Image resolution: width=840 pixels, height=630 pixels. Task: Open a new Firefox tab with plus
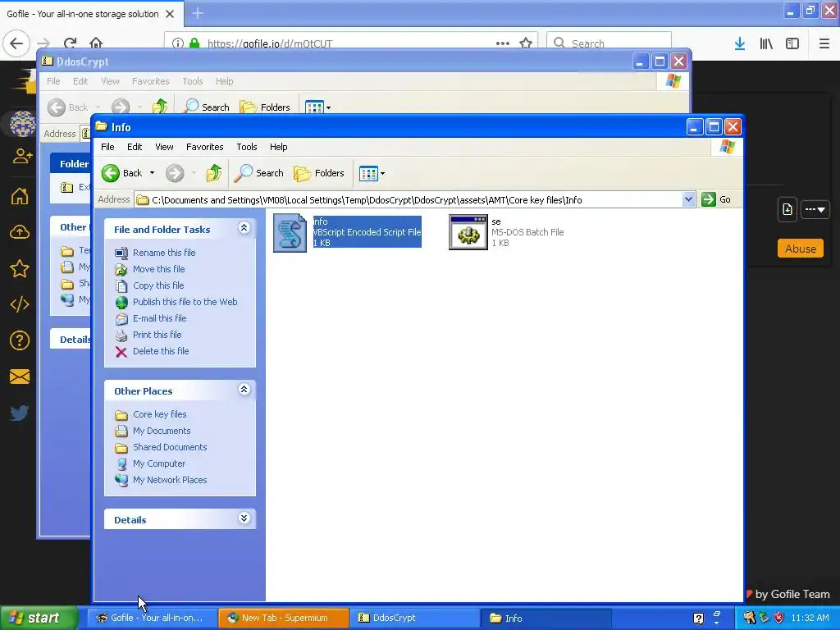(x=198, y=13)
